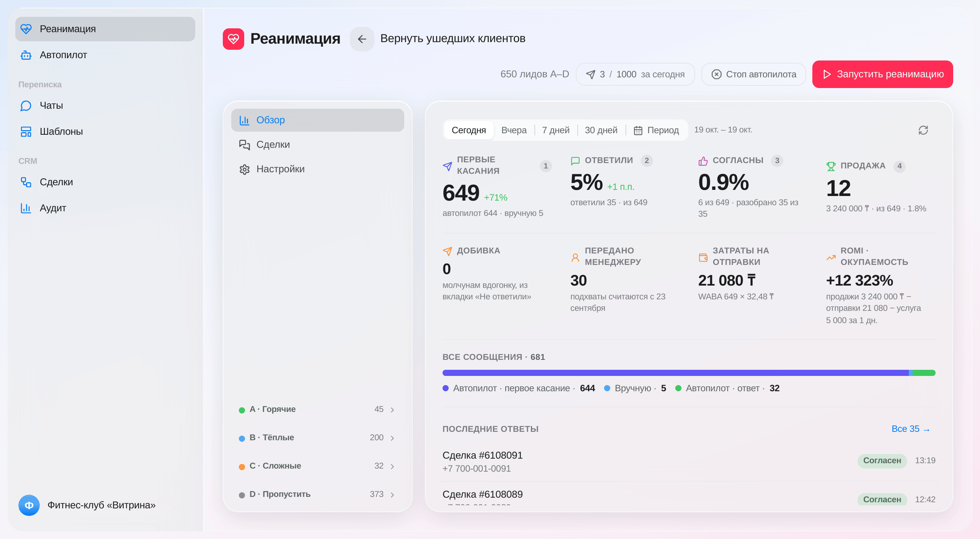The height and width of the screenshot is (539, 980).
Task: Click the Фитнес-клуб «Витрина» avatar
Action: click(29, 505)
